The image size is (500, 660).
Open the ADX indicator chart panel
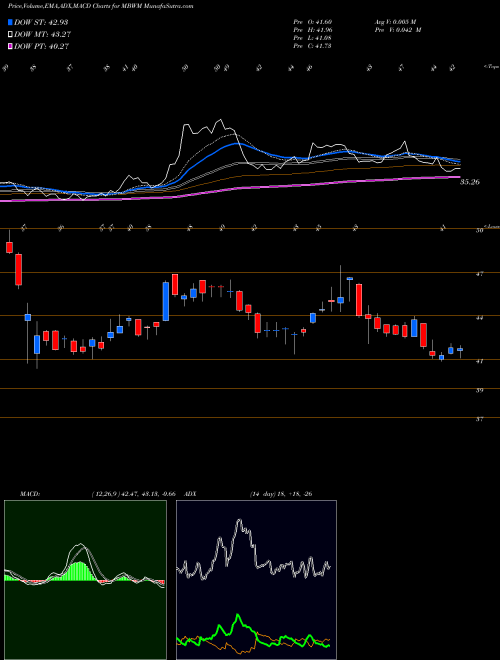pos(256,580)
